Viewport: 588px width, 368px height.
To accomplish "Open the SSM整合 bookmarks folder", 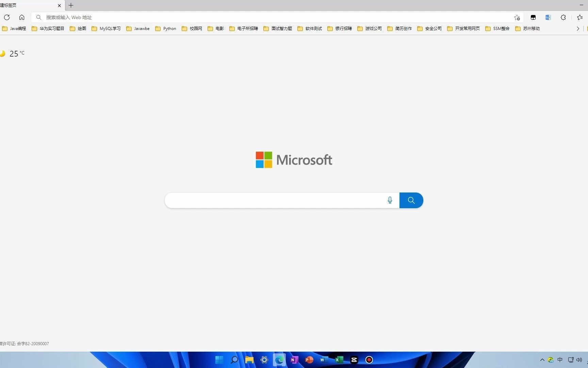I will pyautogui.click(x=497, y=29).
